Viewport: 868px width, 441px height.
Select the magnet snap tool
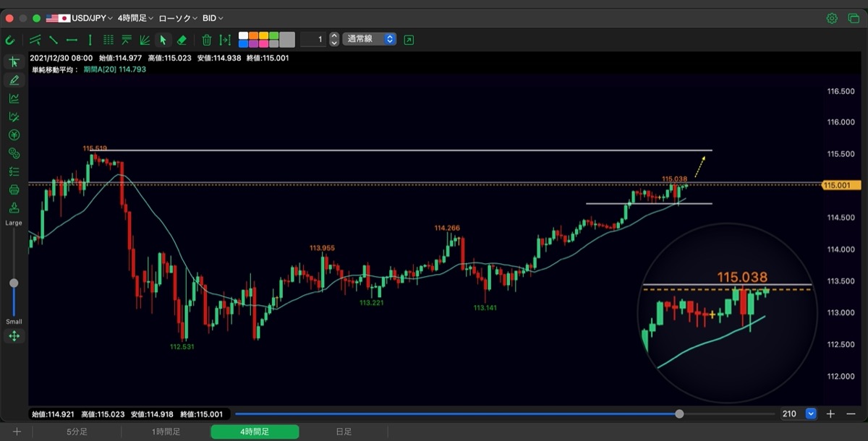tap(10, 40)
